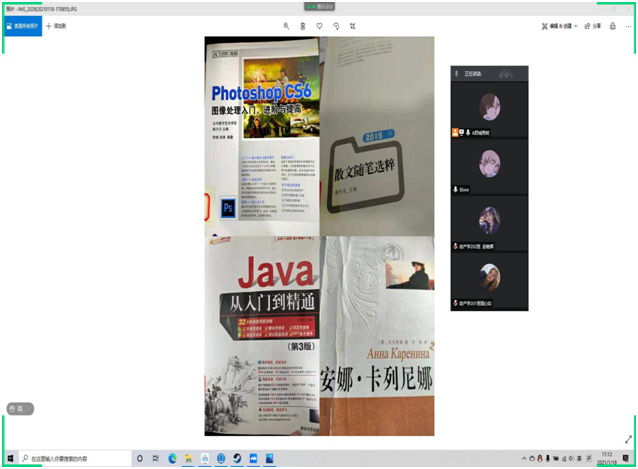Select the Slove participant avatar

click(489, 163)
